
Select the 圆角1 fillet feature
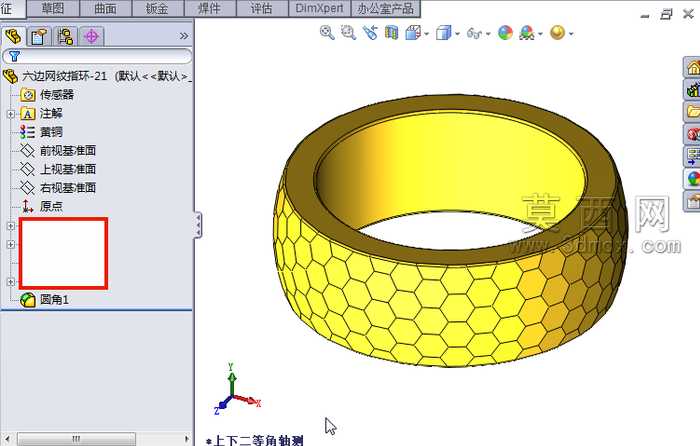(54, 300)
